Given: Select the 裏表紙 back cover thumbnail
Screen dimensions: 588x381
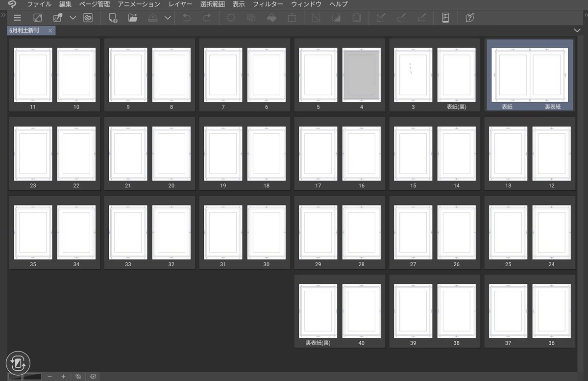Looking at the screenshot, I should pos(549,75).
